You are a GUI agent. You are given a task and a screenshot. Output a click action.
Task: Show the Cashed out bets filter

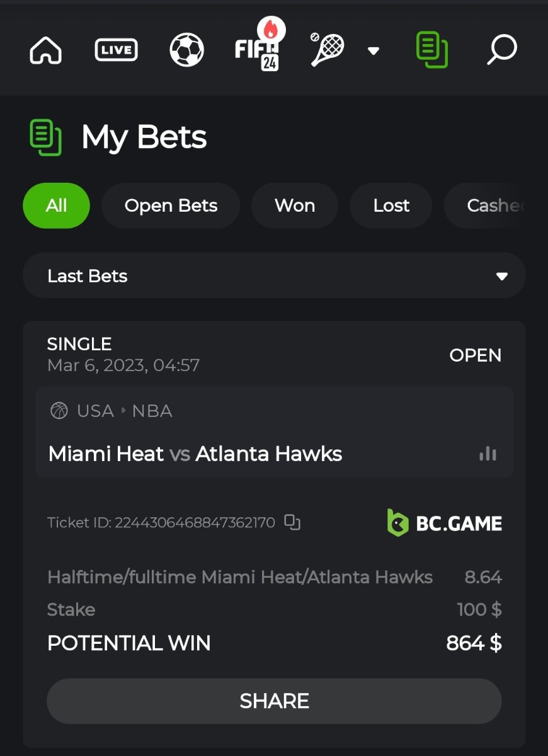496,205
